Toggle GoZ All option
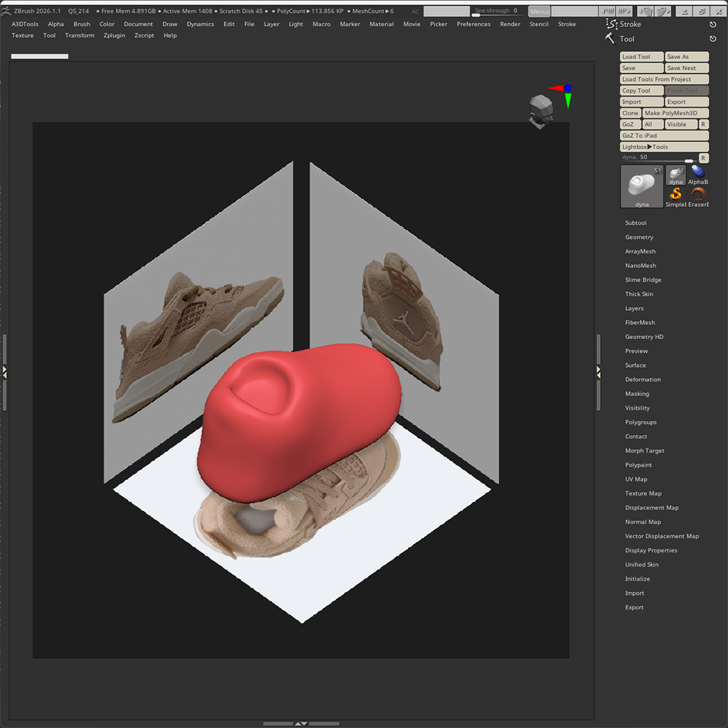The image size is (728, 728). (653, 124)
